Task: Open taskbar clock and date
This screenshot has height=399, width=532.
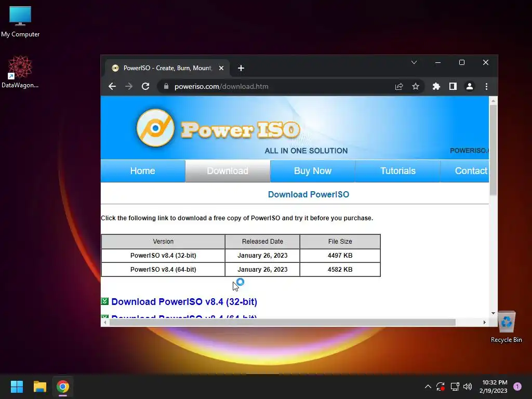Action: [494, 387]
